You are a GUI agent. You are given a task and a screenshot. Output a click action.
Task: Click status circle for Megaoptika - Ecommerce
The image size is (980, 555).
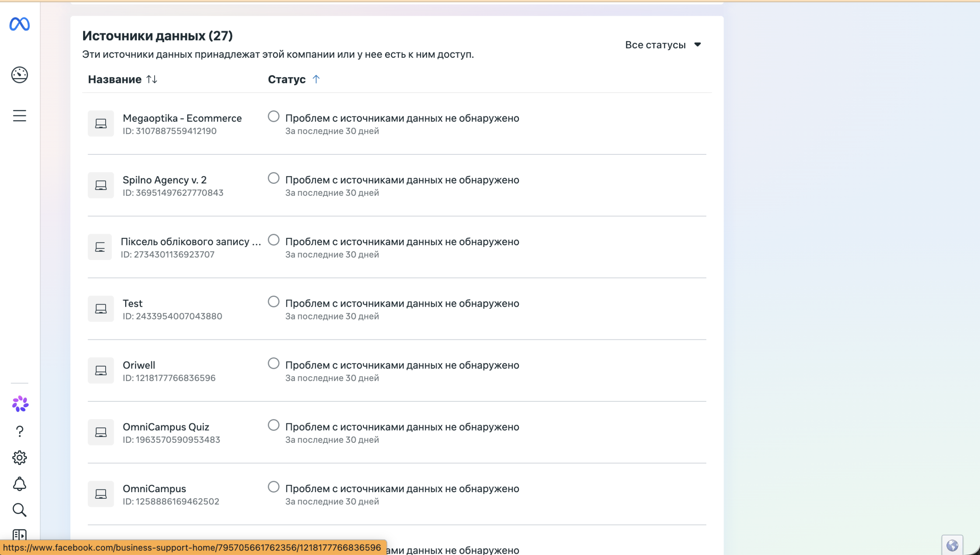tap(273, 116)
